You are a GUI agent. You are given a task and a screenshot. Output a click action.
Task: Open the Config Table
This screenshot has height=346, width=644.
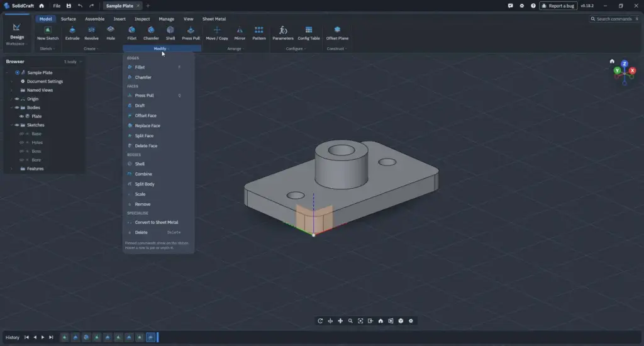click(x=308, y=33)
